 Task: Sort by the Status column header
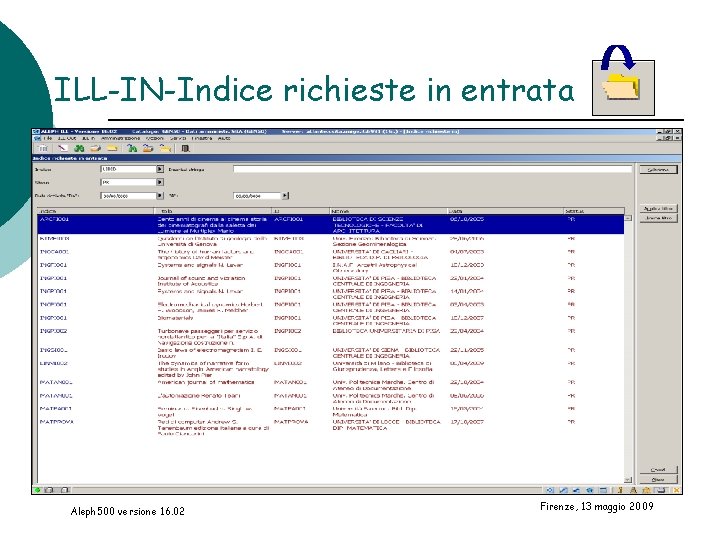click(594, 211)
